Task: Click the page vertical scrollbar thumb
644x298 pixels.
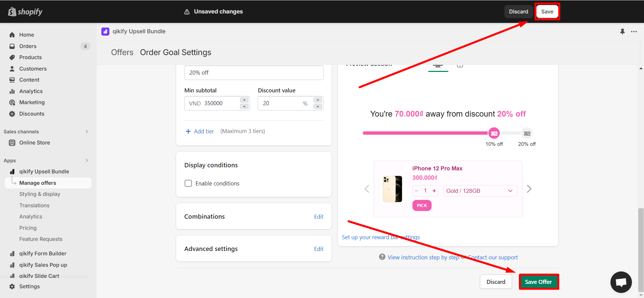Action: click(641, 250)
